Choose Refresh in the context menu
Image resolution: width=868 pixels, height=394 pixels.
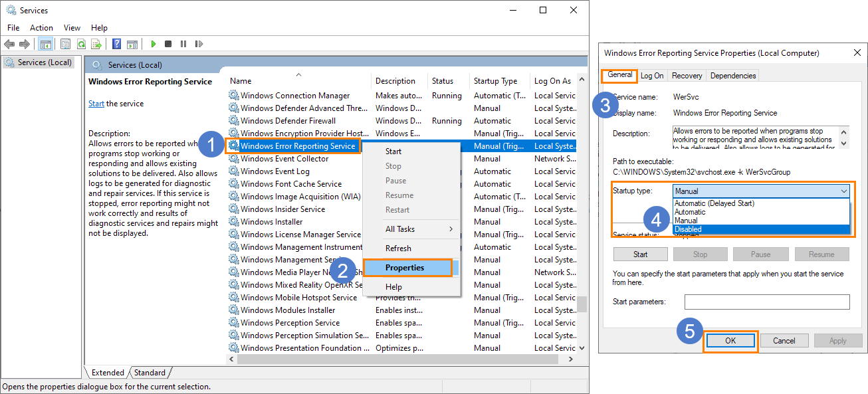[411, 248]
